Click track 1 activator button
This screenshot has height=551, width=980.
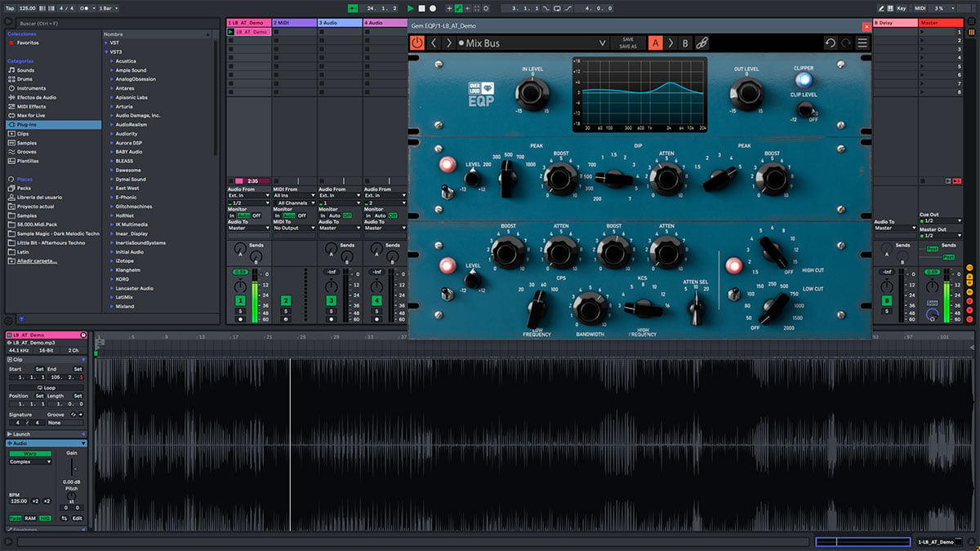240,301
